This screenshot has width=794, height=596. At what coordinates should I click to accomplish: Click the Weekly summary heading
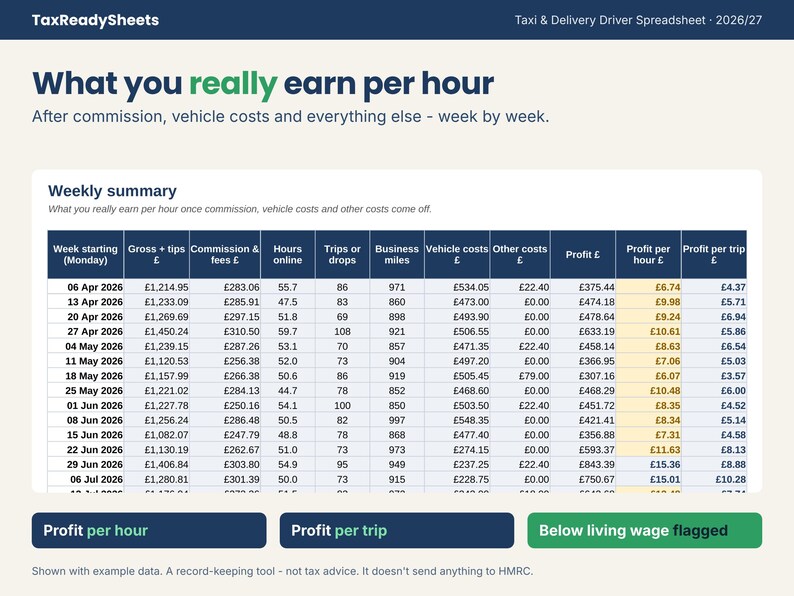[112, 191]
